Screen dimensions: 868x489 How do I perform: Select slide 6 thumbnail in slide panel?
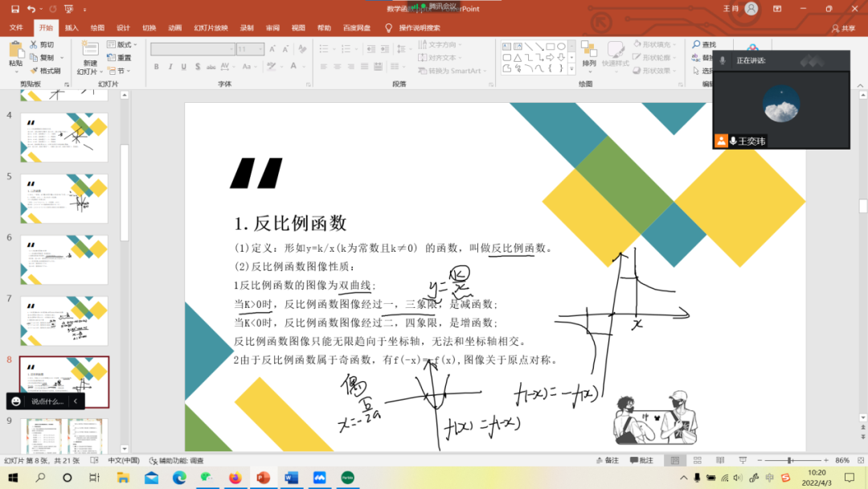tap(64, 259)
